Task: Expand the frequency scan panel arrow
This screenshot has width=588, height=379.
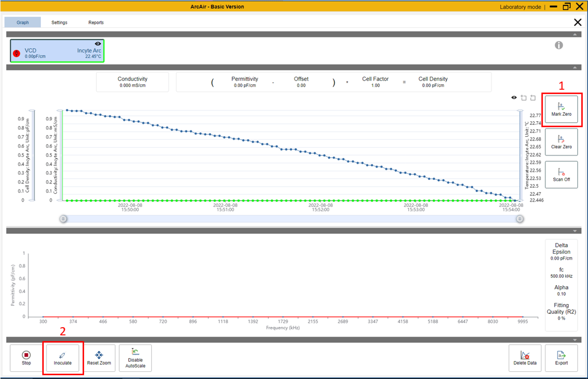Action: (575, 231)
